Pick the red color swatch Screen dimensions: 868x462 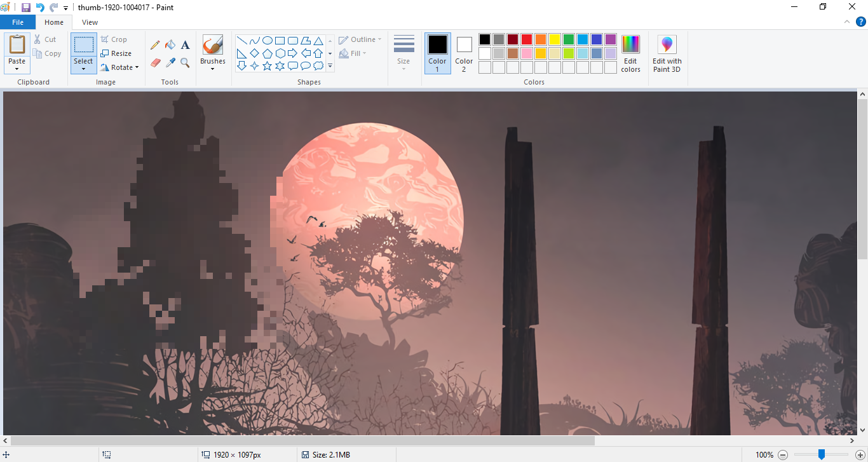click(527, 39)
